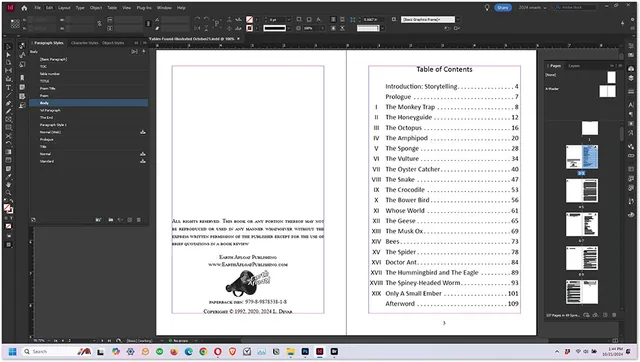Select the Gradient Swatch tool
Image resolution: width=640 pixels, height=362 pixels.
click(x=8, y=152)
